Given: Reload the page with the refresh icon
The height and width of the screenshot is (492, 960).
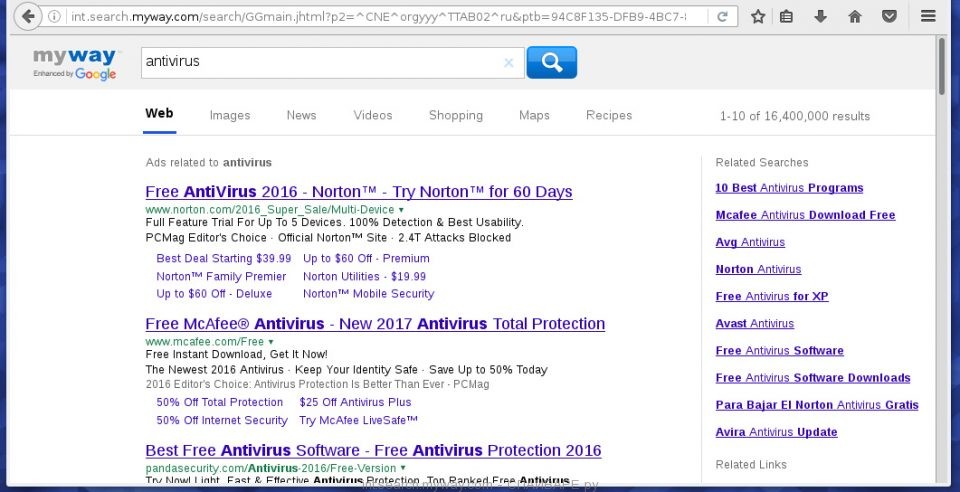Looking at the screenshot, I should point(723,17).
